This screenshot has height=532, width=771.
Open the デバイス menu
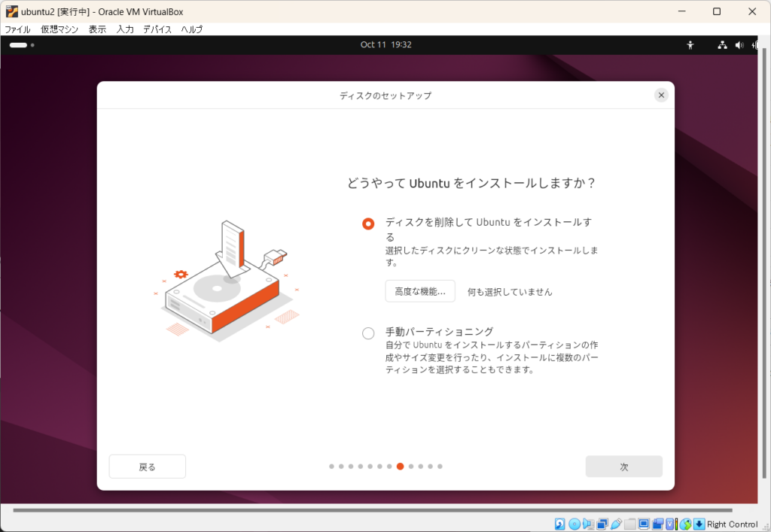pos(157,29)
